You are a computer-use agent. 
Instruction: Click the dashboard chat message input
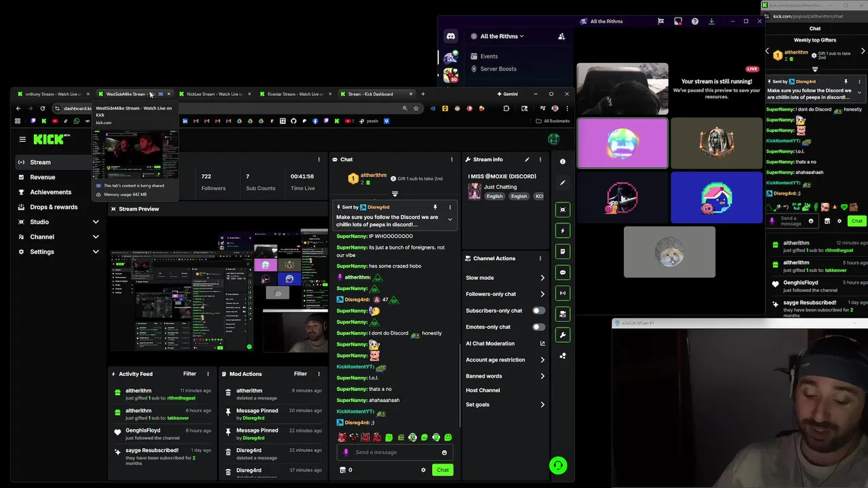[395, 452]
